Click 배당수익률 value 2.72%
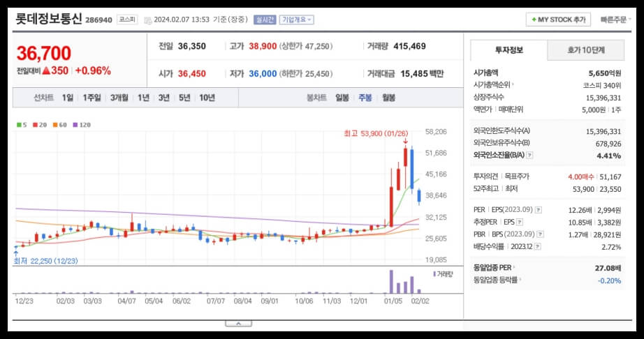The height and width of the screenshot is (339, 644). click(612, 247)
